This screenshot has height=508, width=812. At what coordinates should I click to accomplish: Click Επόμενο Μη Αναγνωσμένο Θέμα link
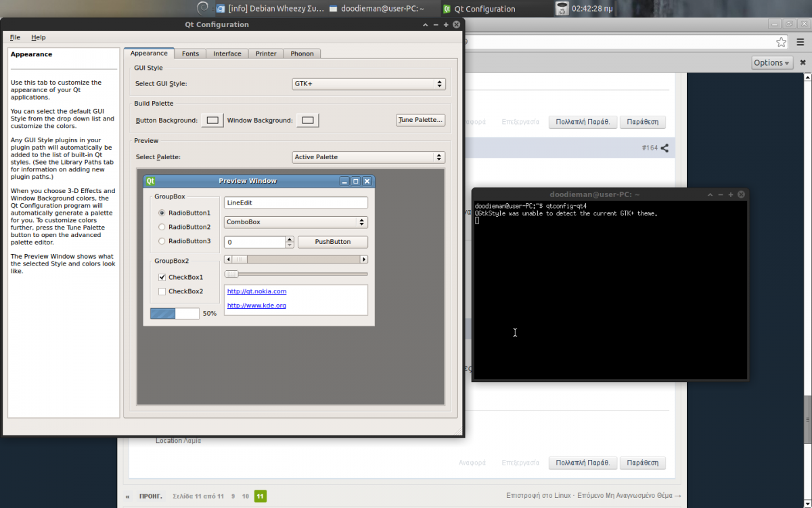coord(630,496)
